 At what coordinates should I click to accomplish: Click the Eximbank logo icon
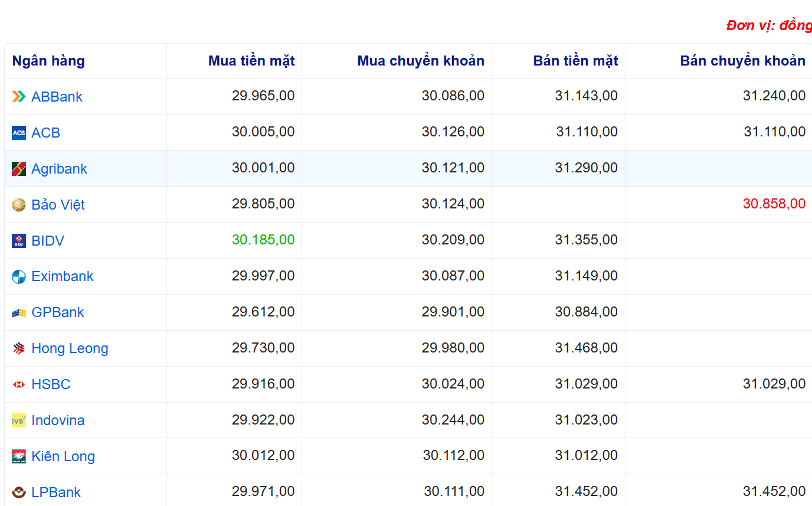[x=19, y=276]
